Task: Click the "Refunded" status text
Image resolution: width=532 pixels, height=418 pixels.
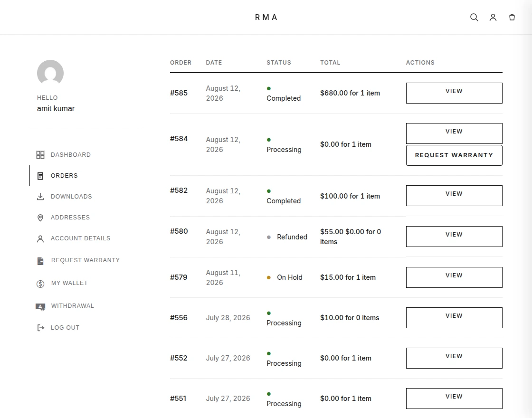Action: pos(292,237)
